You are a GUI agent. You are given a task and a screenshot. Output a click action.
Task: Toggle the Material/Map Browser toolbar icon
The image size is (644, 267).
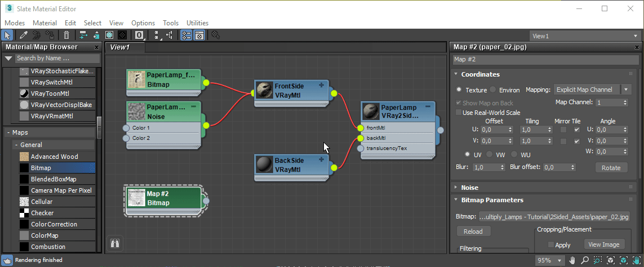point(186,35)
